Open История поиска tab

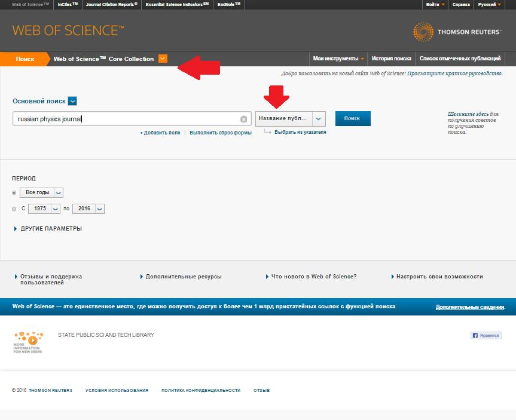pyautogui.click(x=391, y=59)
